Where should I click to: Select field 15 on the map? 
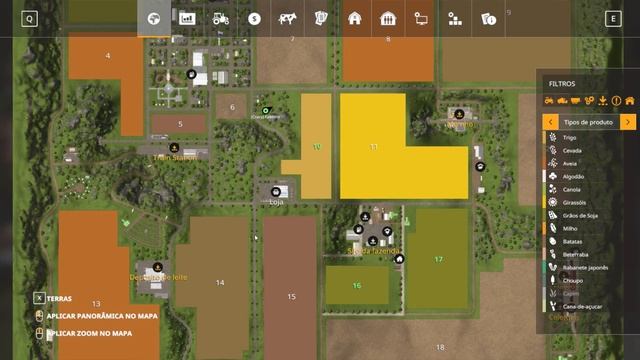pyautogui.click(x=291, y=297)
